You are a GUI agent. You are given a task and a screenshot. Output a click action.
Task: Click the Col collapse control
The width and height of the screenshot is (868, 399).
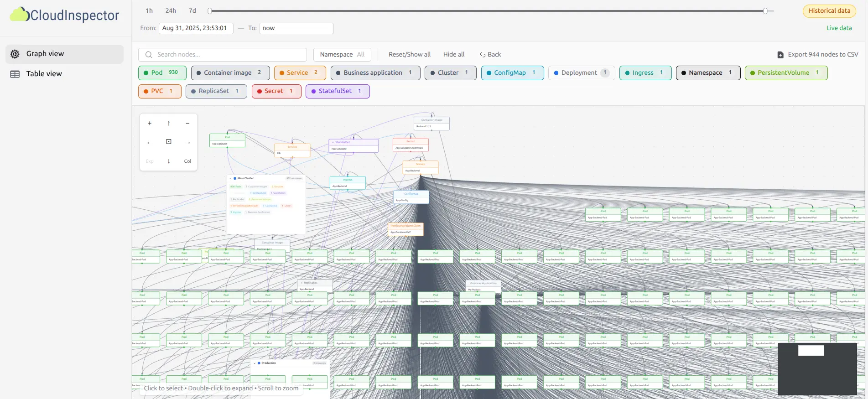click(187, 161)
